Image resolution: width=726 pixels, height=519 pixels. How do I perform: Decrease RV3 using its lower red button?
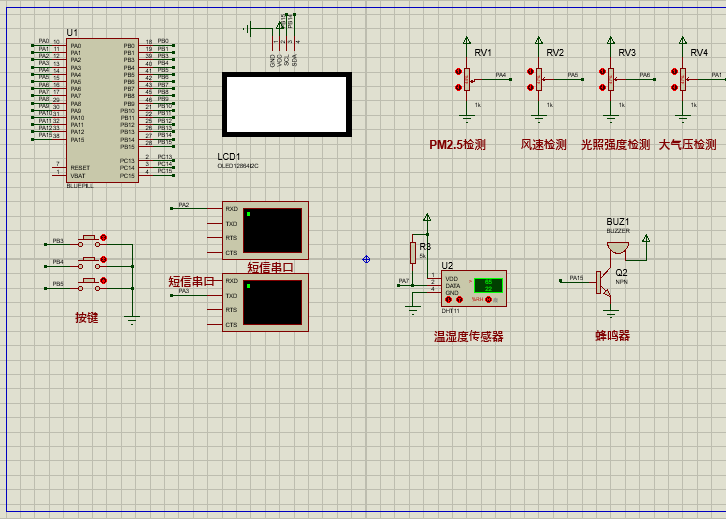602,87
